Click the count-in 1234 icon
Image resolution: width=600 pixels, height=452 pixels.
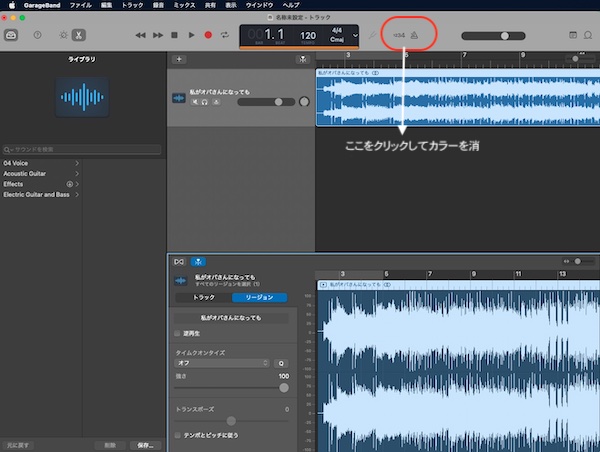pos(399,35)
